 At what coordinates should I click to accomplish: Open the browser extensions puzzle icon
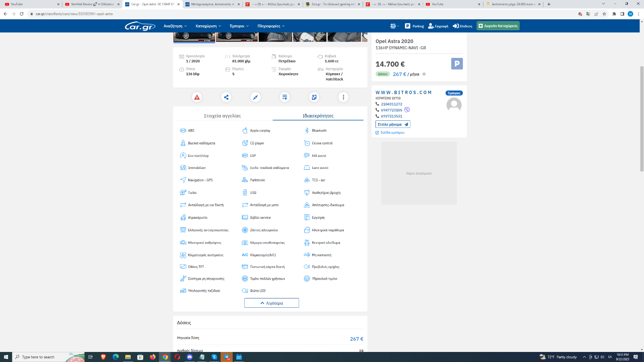pos(614,14)
